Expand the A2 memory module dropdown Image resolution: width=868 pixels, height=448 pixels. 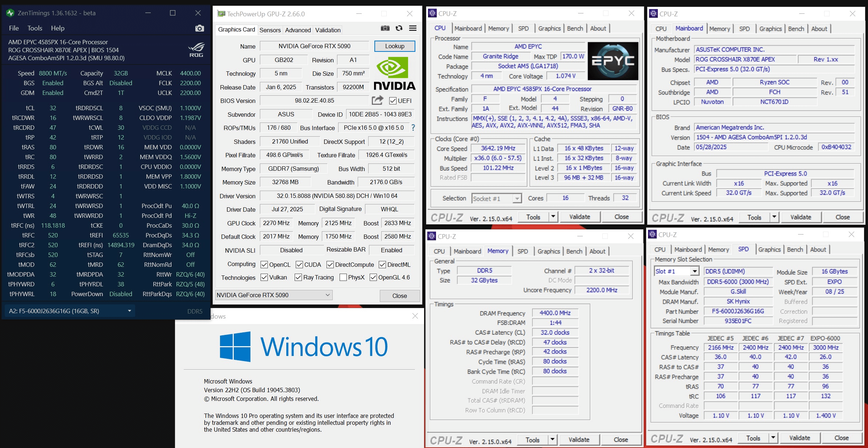coord(129,311)
